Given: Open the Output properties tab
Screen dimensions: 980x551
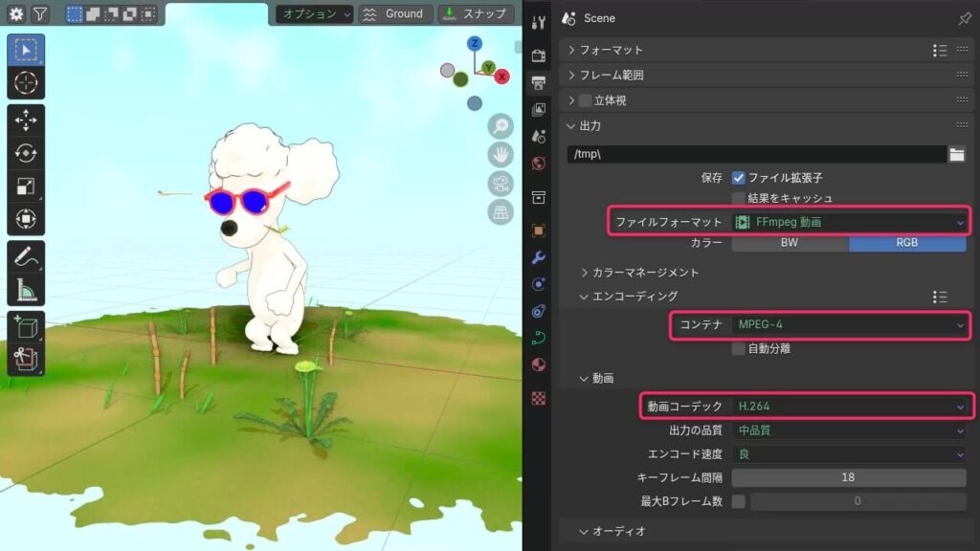Looking at the screenshot, I should pyautogui.click(x=538, y=82).
